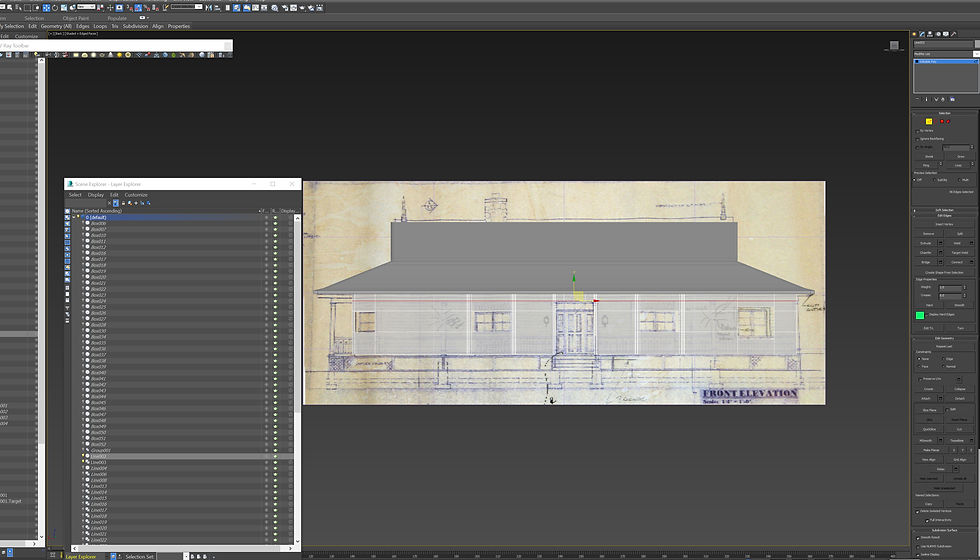This screenshot has height=560, width=980.
Task: Open the Populate ribbon tab
Action: pyautogui.click(x=117, y=18)
